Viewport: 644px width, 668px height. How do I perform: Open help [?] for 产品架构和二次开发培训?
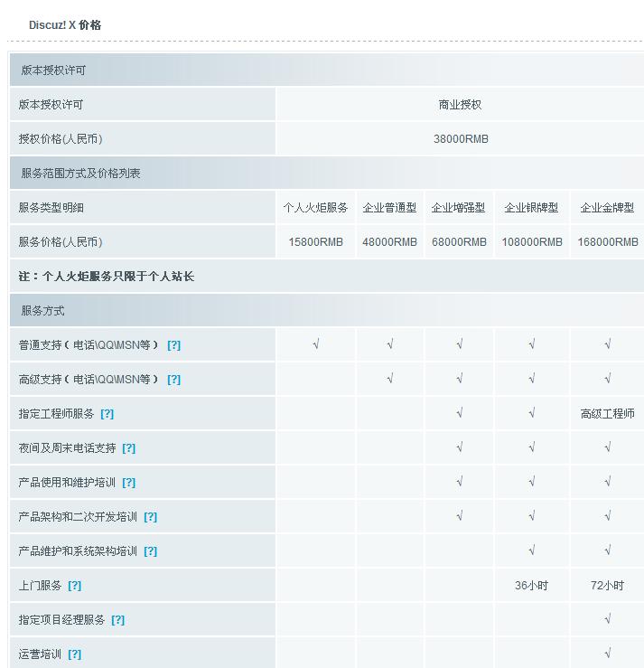150,517
